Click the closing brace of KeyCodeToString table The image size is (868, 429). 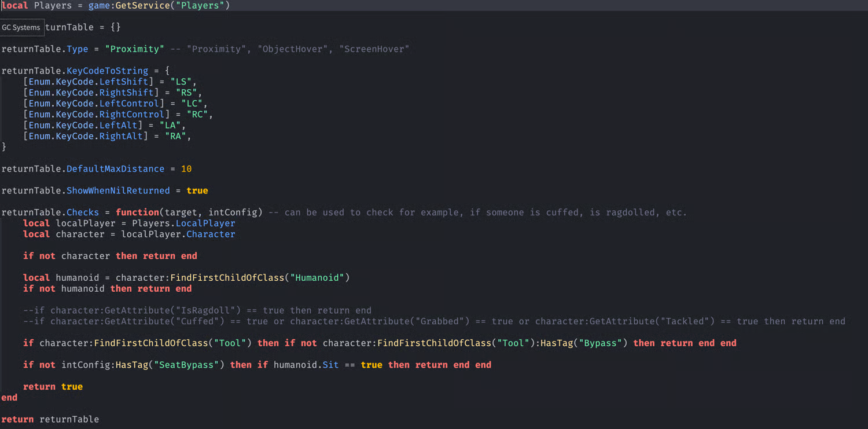(4, 147)
